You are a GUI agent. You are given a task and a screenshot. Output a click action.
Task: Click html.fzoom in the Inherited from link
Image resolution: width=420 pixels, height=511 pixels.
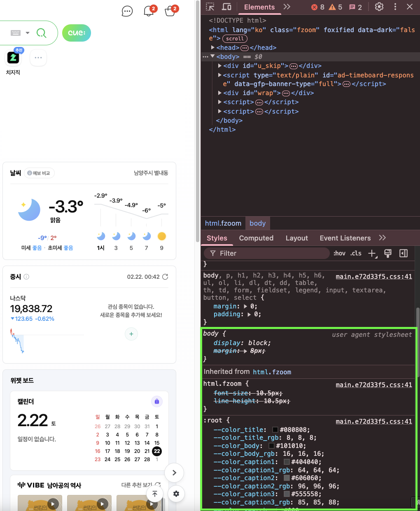coord(272,372)
